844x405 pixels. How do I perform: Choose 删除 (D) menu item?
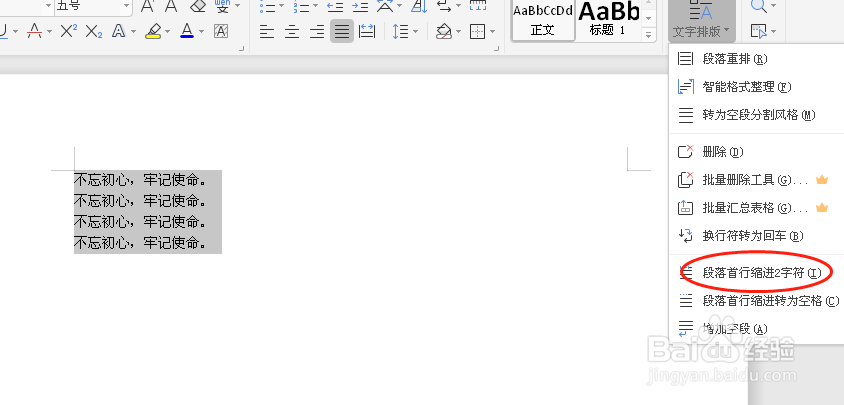coord(756,152)
